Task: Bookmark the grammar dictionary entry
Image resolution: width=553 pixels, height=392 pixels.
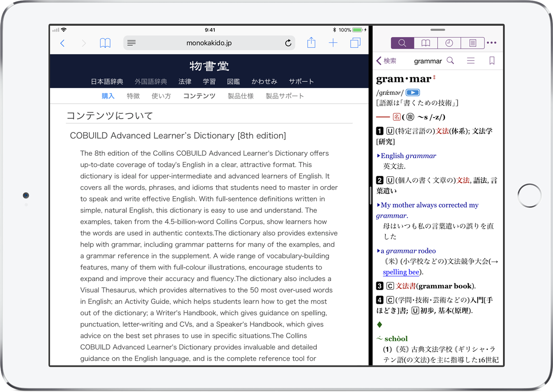Action: pos(492,61)
